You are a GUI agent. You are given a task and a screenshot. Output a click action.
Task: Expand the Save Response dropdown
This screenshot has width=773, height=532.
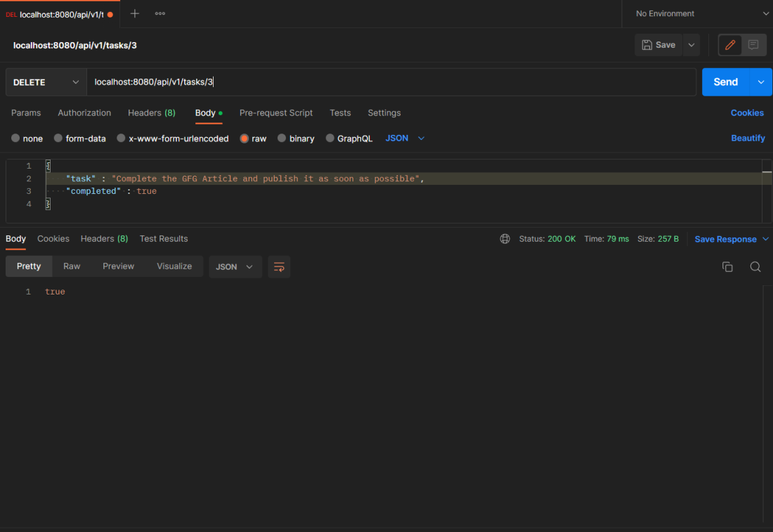point(765,239)
